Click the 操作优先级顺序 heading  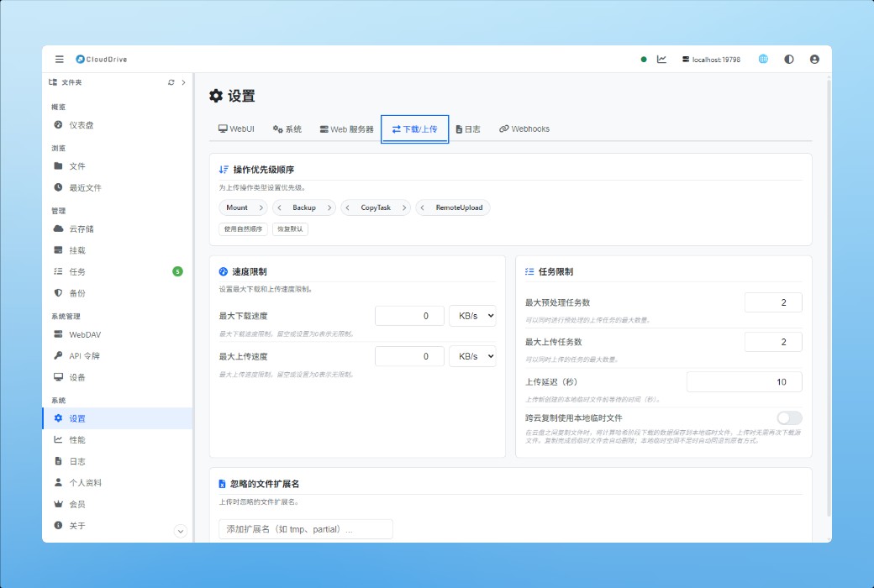[x=264, y=170]
